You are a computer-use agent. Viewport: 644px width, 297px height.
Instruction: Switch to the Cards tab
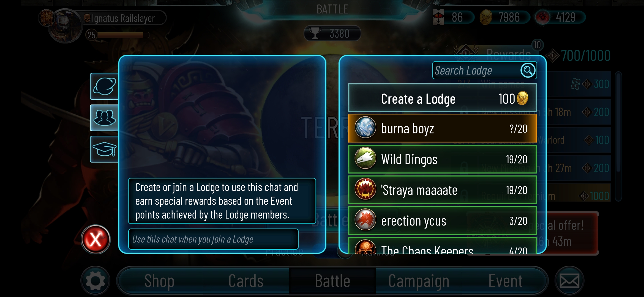click(x=246, y=281)
